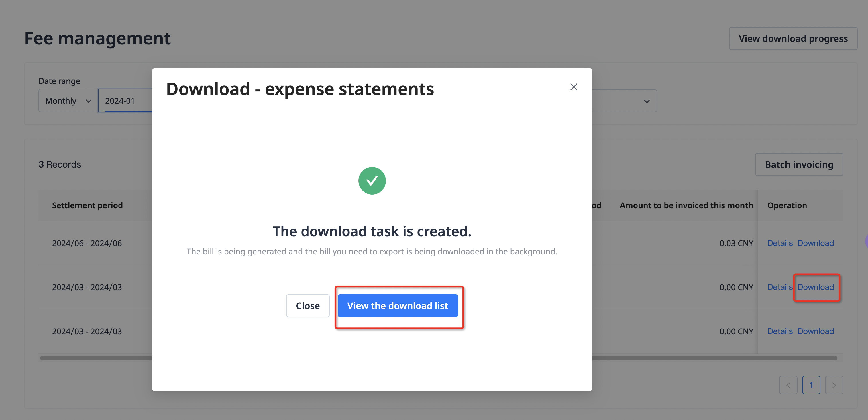
Task: Click the Settlement period column header
Action: click(x=87, y=205)
